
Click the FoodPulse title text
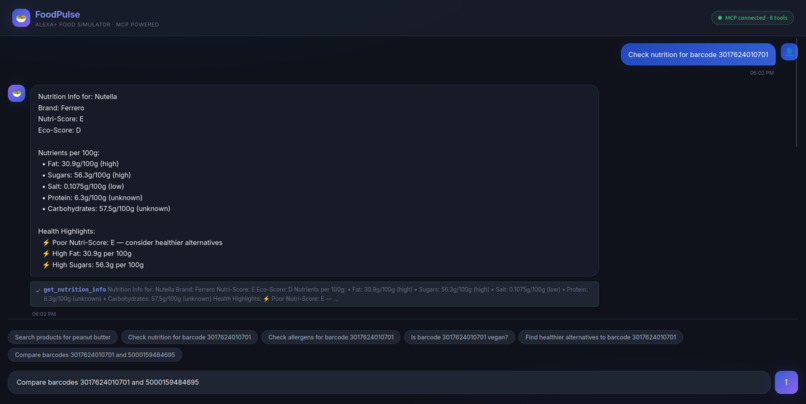tap(58, 14)
